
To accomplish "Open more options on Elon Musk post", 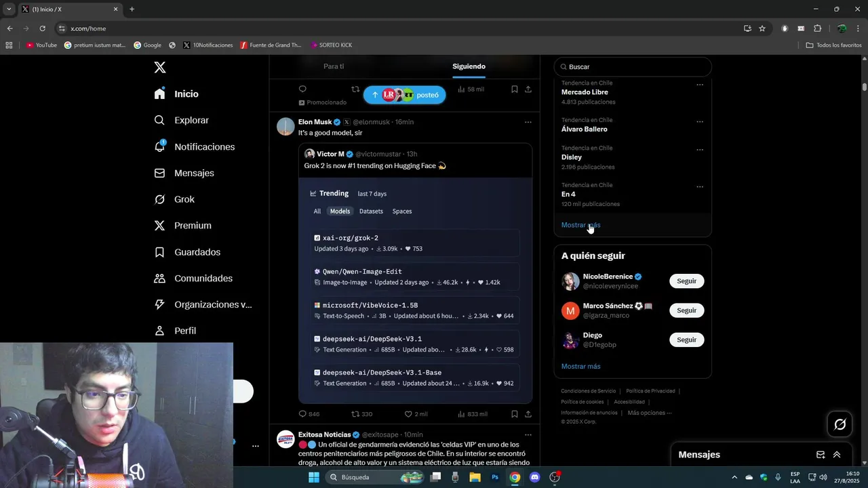I will coord(528,122).
